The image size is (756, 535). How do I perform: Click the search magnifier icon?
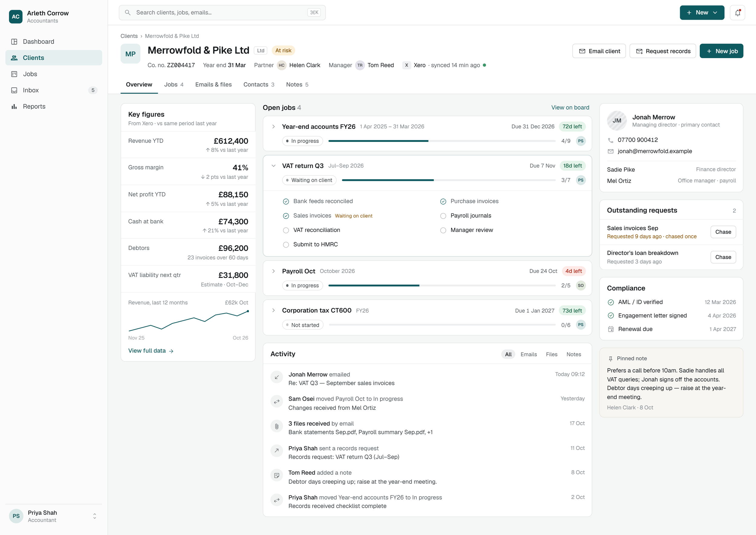(x=128, y=12)
